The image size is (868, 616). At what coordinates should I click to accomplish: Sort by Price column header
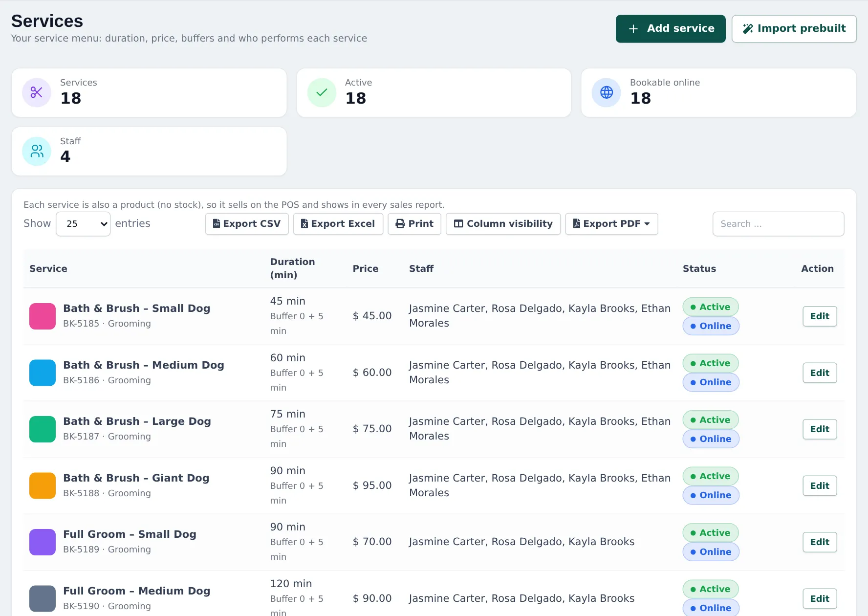[x=366, y=268]
